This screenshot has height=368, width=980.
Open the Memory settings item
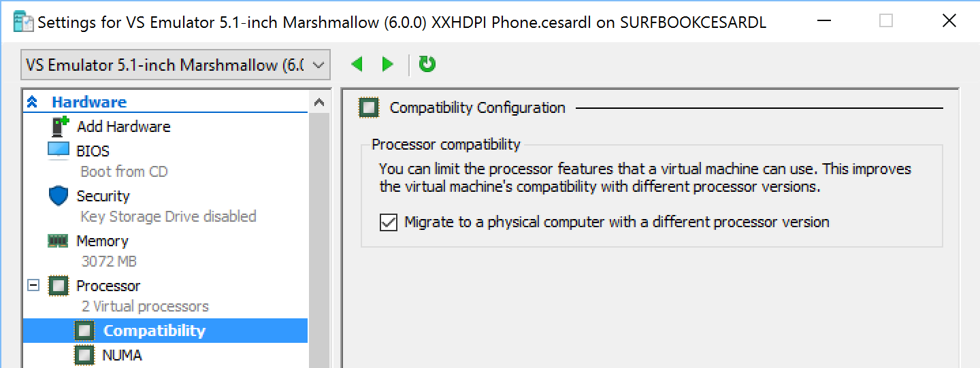coord(102,241)
